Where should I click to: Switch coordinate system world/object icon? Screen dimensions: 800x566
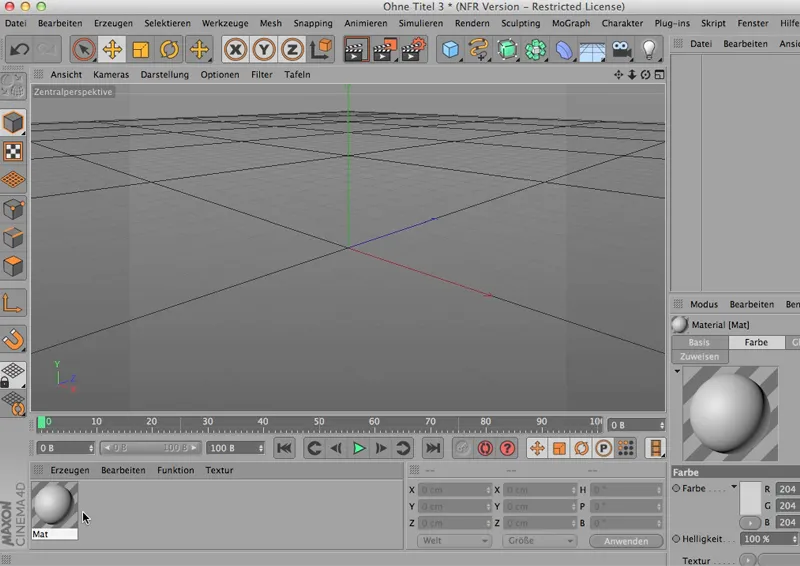coord(321,50)
